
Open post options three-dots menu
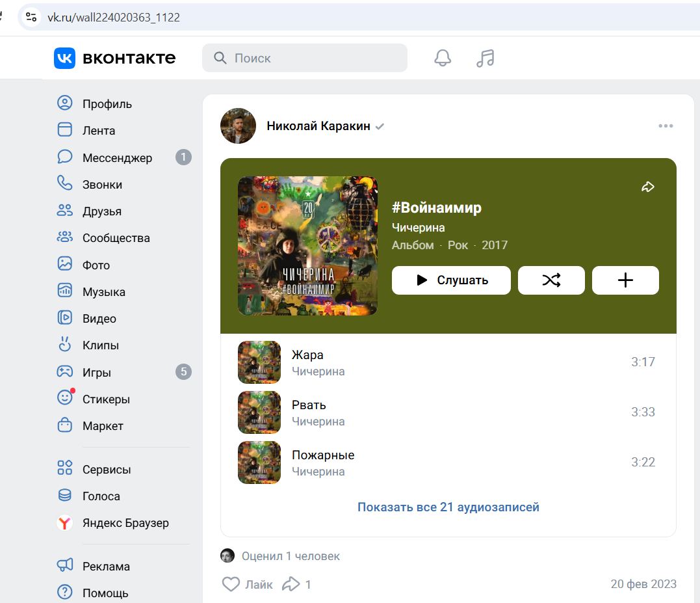[x=666, y=126]
